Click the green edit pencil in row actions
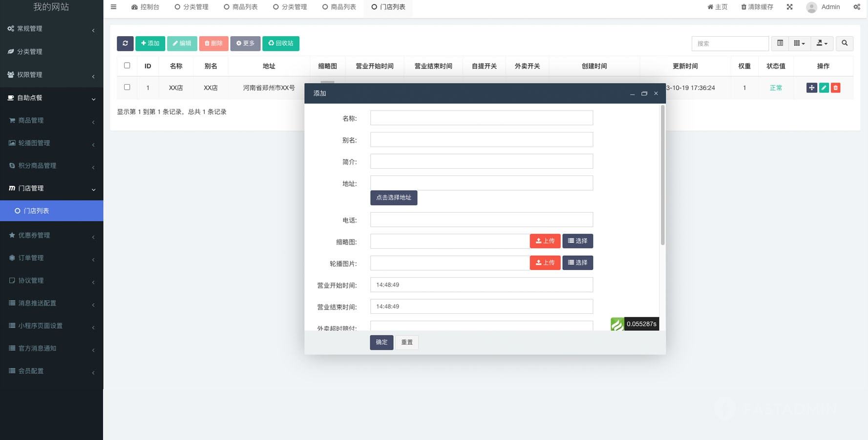868x440 pixels. coord(824,88)
